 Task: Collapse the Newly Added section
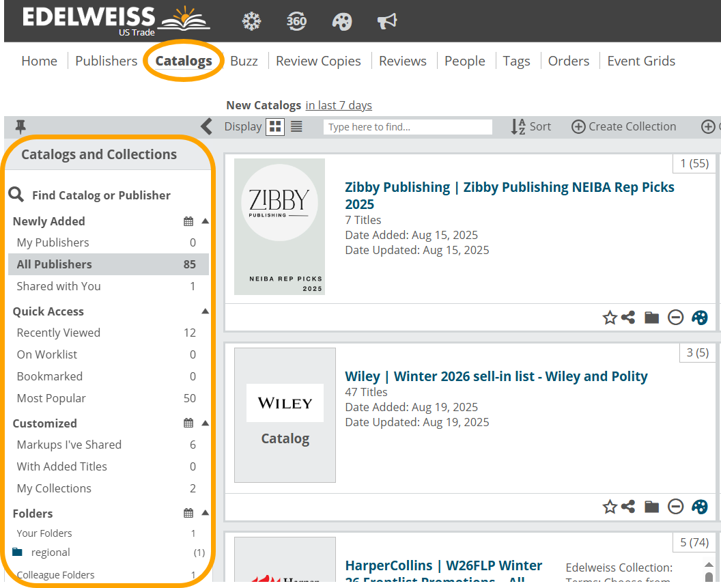205,221
